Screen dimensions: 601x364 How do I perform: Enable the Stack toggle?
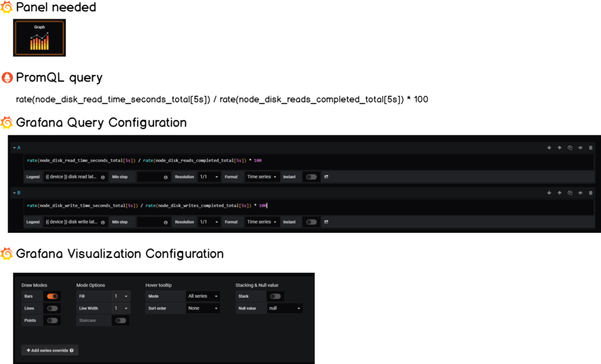click(275, 296)
